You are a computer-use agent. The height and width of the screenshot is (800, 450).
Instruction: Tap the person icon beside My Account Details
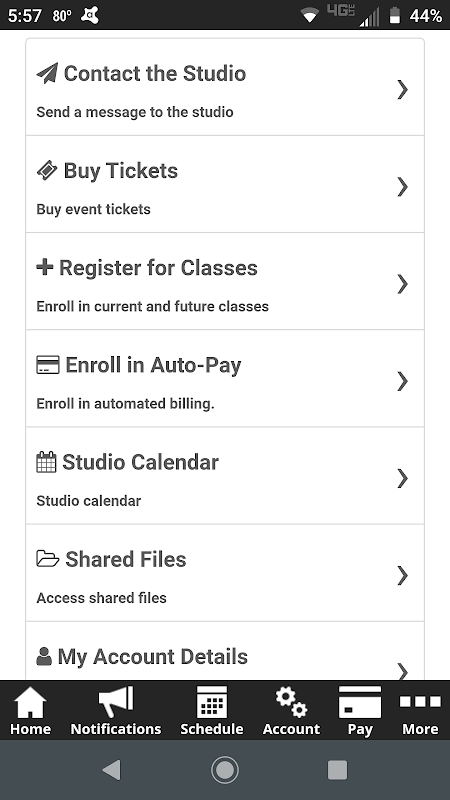[x=44, y=656]
